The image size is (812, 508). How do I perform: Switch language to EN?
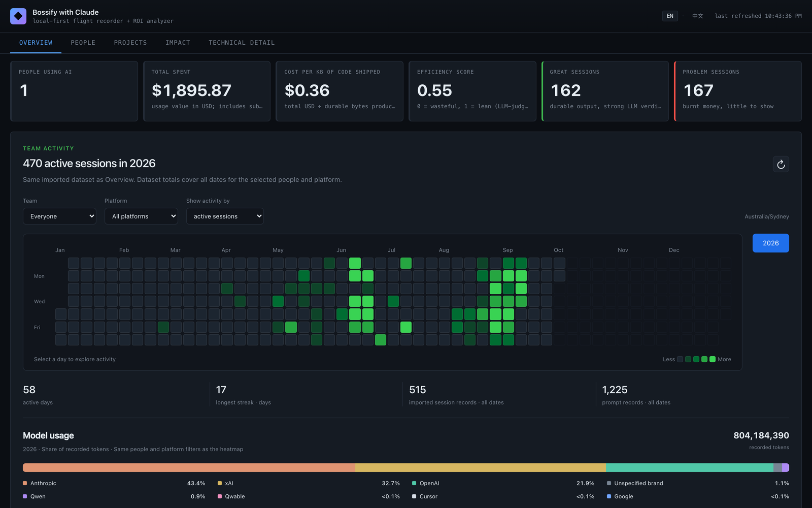point(670,16)
